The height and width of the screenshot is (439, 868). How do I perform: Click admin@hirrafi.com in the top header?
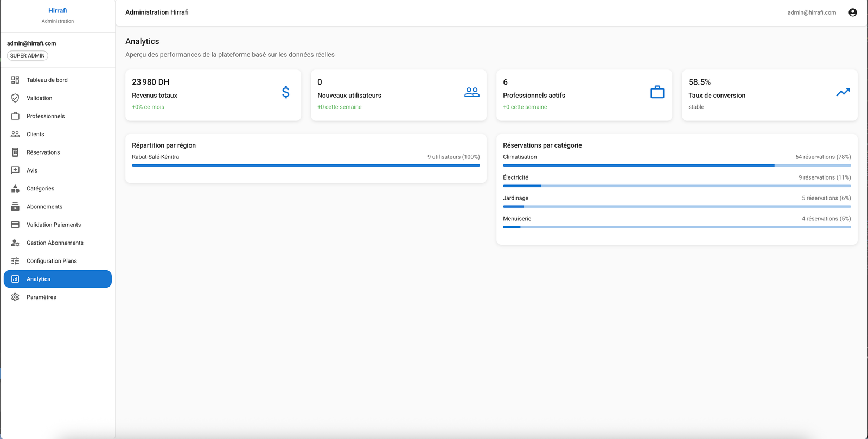[812, 12]
